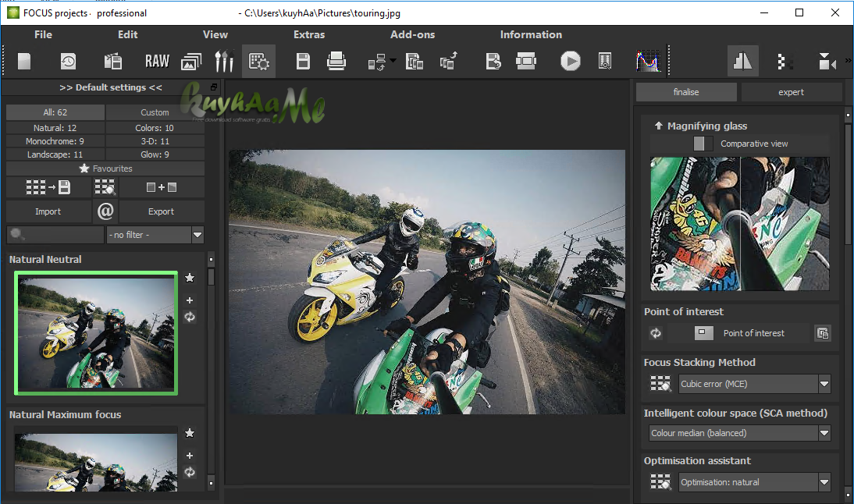
Task: Reset Natural Neutral preset with refresh icon
Action: coord(190,317)
